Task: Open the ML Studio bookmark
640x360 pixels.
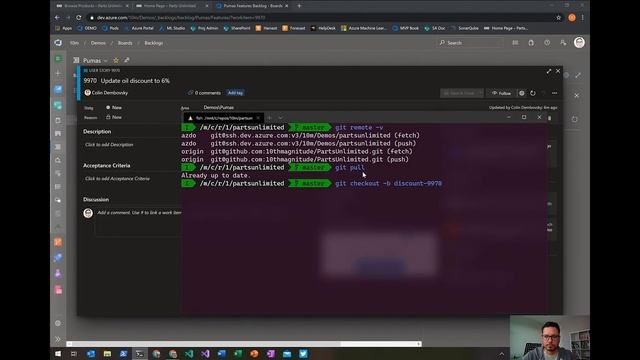Action: (172, 28)
